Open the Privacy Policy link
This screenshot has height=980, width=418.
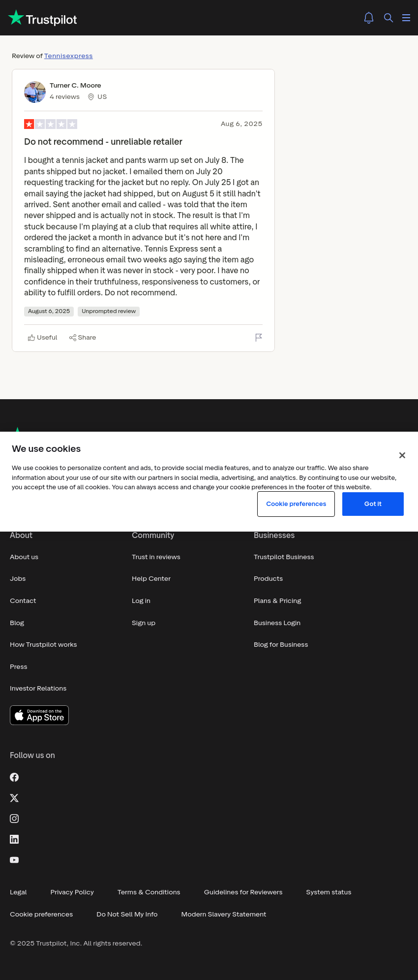(72, 892)
